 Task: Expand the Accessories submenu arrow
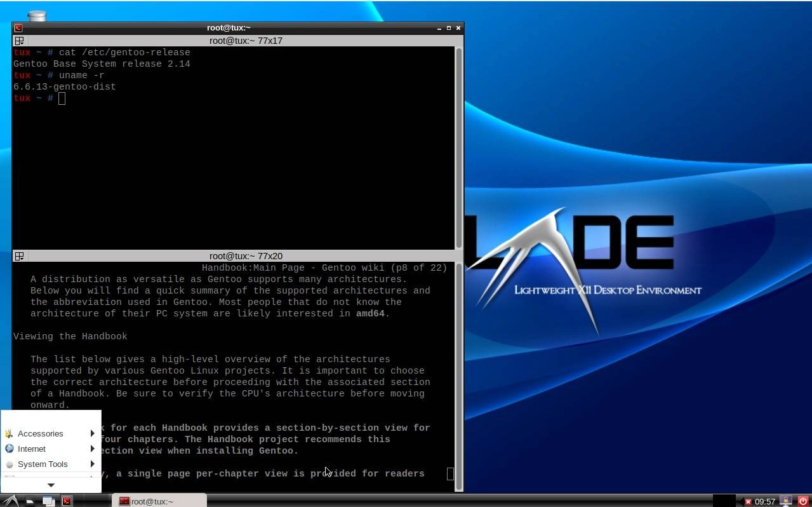pyautogui.click(x=93, y=433)
